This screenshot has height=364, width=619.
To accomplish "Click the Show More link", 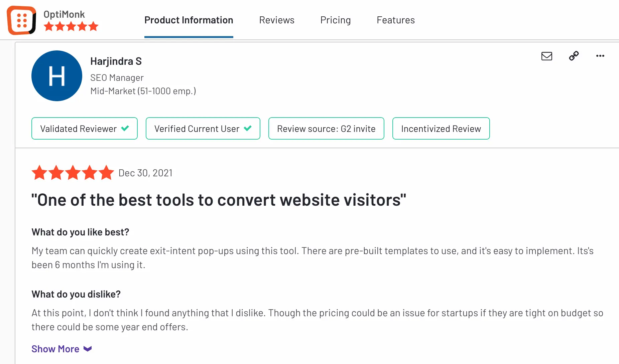I will tap(55, 349).
